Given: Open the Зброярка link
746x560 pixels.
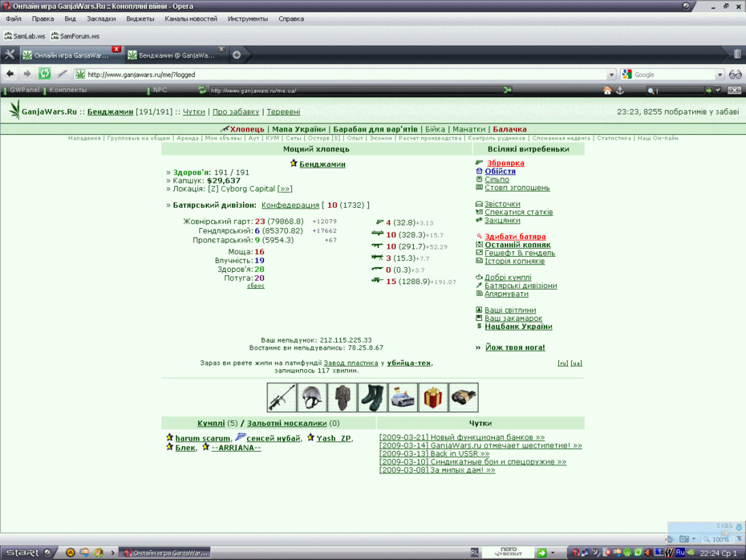Looking at the screenshot, I should coord(505,163).
